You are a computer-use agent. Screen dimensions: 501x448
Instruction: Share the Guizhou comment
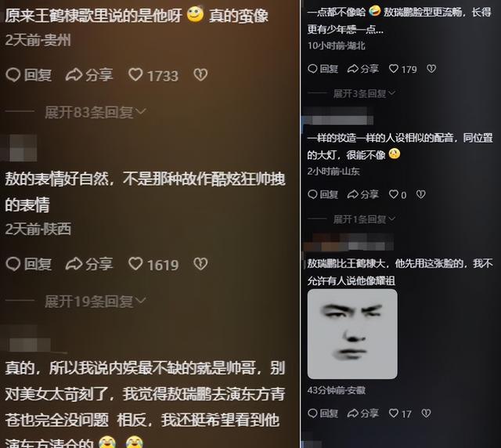tap(89, 75)
